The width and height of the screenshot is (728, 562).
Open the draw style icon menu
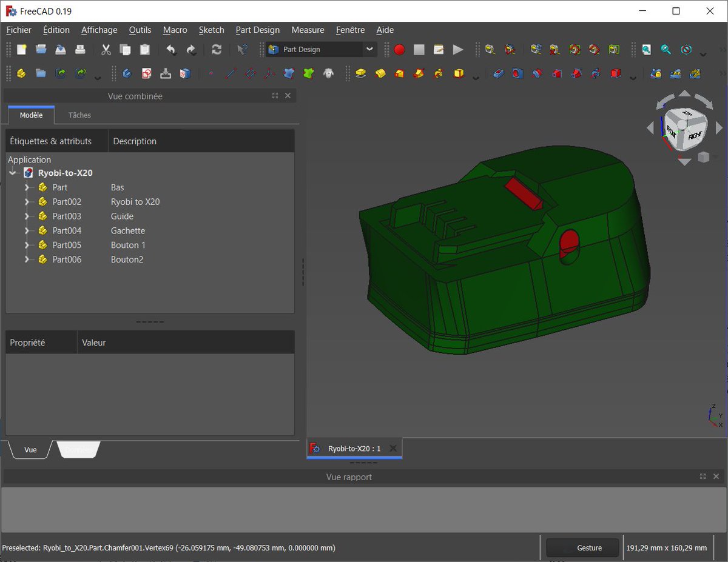[686, 50]
